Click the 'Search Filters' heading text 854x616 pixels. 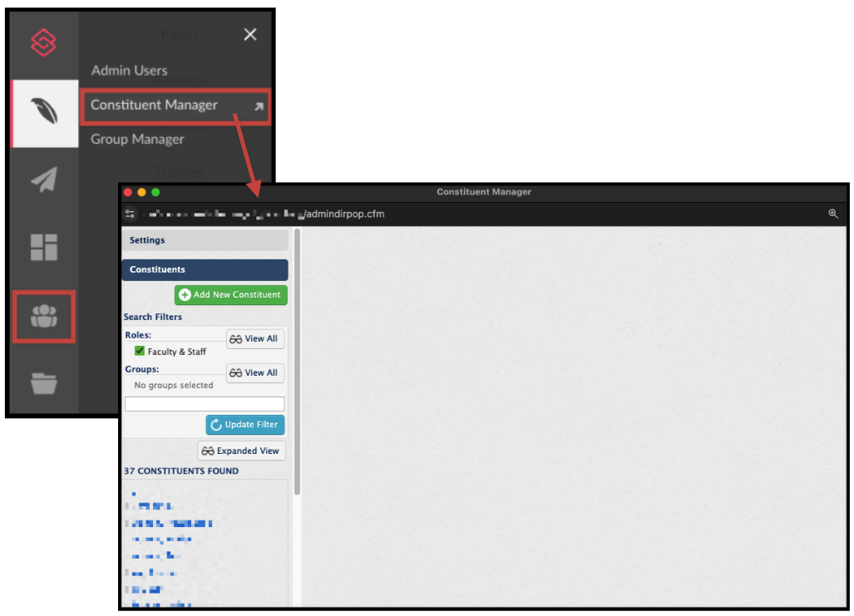click(153, 317)
